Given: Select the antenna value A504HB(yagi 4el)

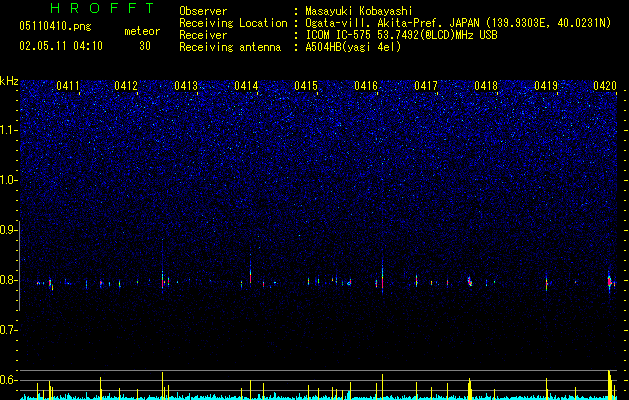Looking at the screenshot, I should point(353,47).
